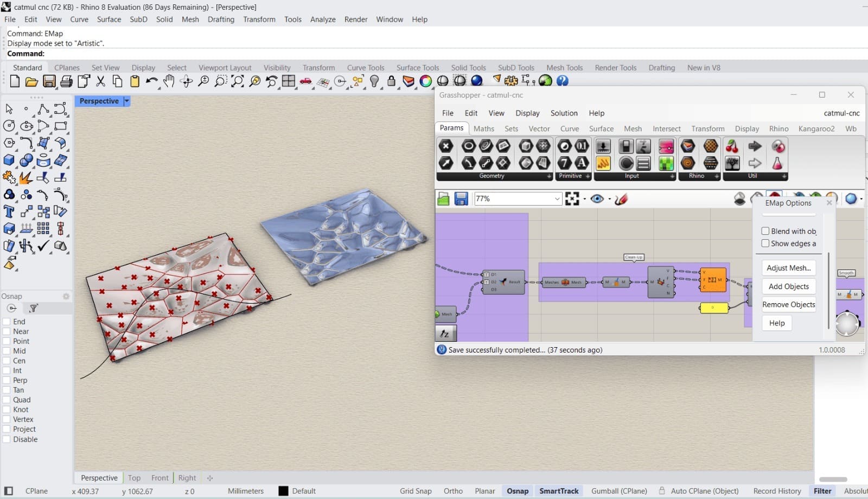
Task: Expand the Geometry panel in Grasshopper
Action: pyautogui.click(x=548, y=176)
